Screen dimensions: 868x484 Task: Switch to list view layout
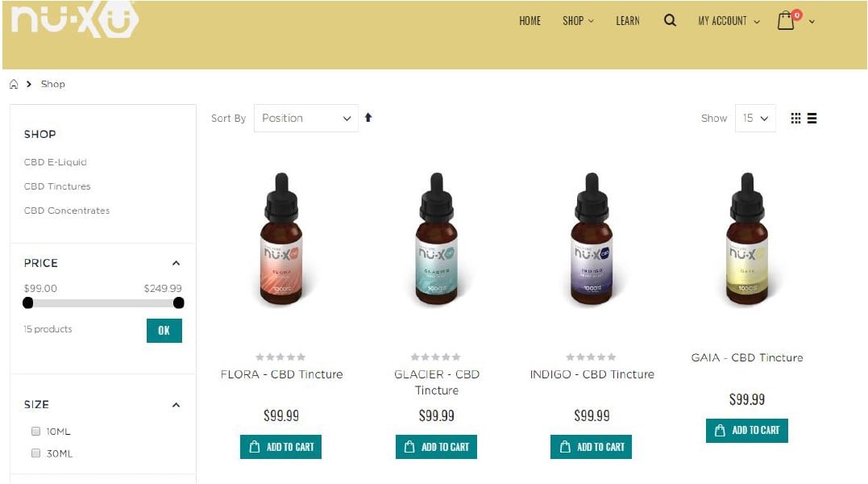pyautogui.click(x=812, y=118)
